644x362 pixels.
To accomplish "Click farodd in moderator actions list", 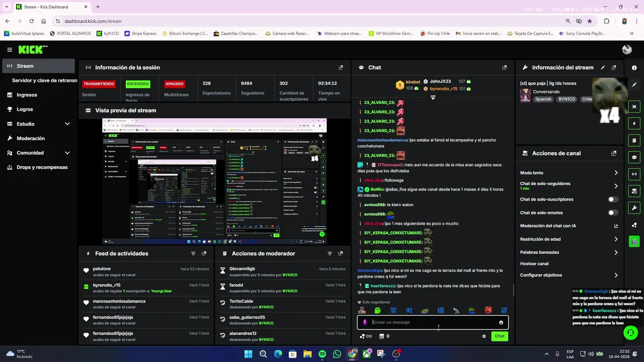I will coord(236,285).
